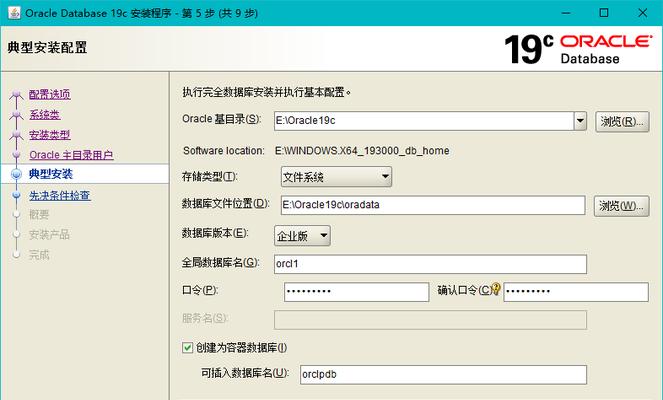Click the 数据库文件位置 input field
663x400 pixels.
[x=433, y=205]
